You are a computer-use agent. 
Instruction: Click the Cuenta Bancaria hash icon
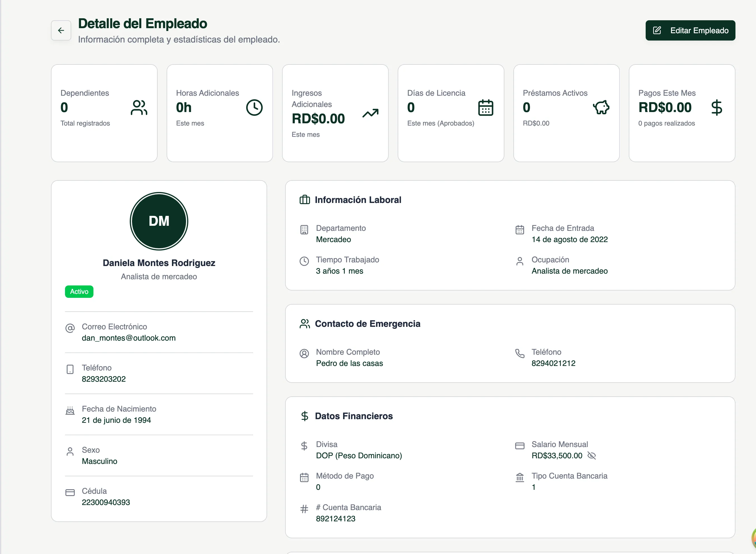click(x=304, y=509)
